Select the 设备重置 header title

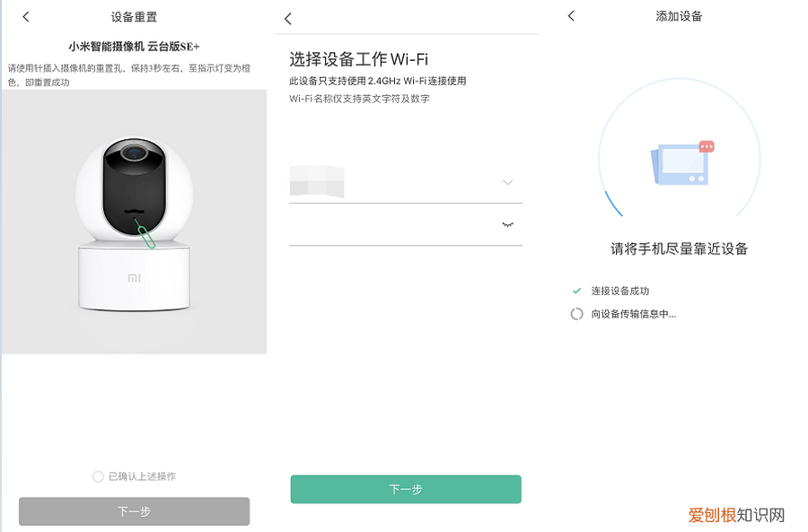(133, 16)
